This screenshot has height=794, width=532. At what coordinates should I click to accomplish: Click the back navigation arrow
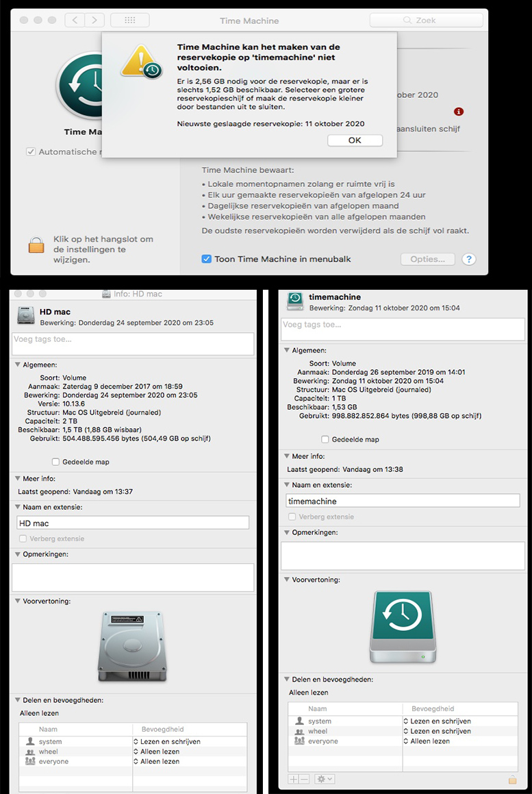[x=76, y=21]
